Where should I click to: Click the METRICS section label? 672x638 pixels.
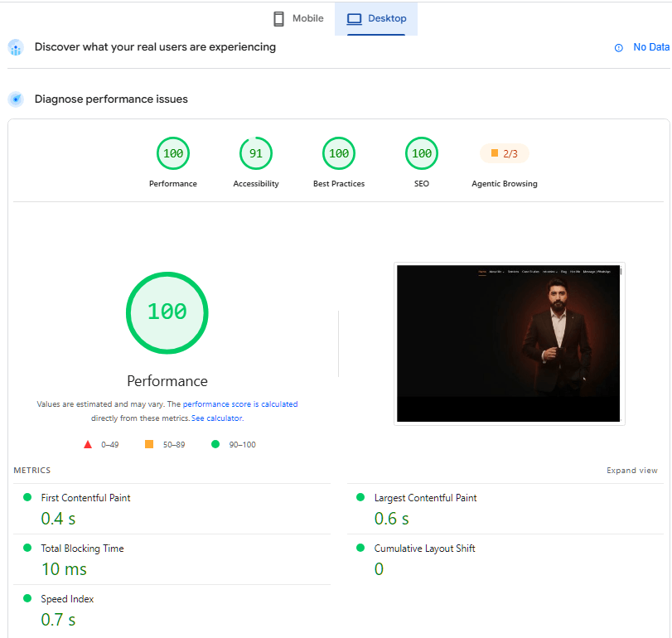click(32, 471)
